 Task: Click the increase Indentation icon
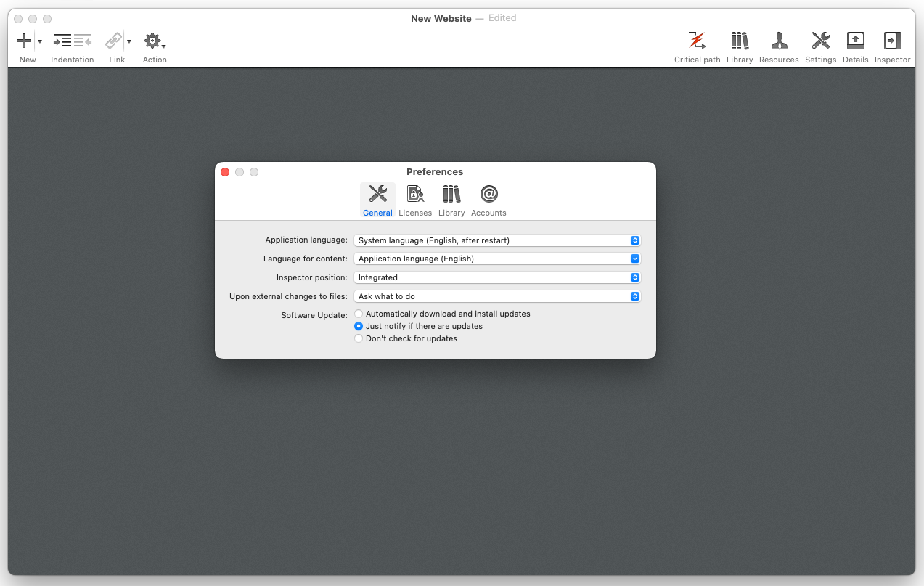(62, 41)
